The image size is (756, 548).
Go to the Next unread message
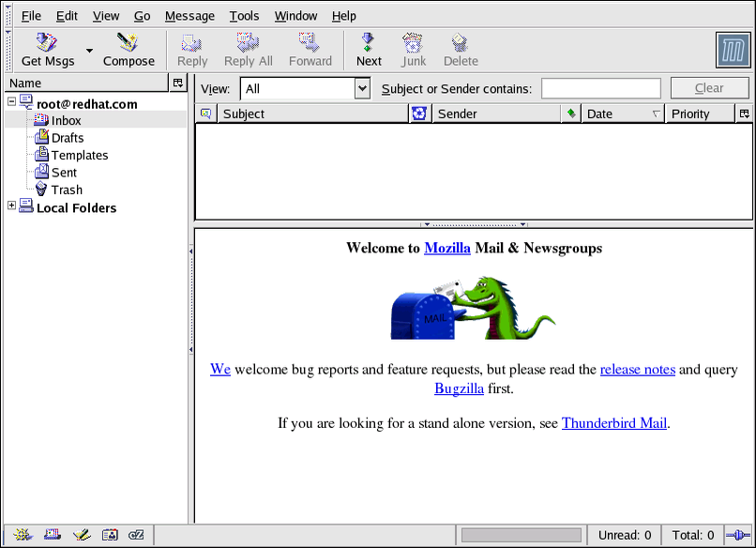click(369, 50)
